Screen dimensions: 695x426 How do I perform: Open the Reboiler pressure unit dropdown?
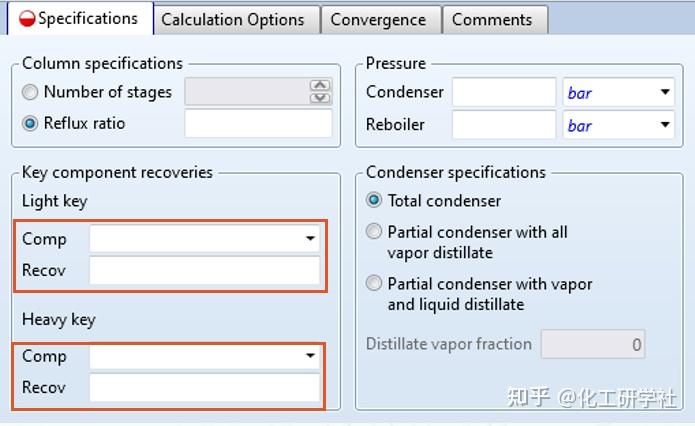pyautogui.click(x=619, y=125)
